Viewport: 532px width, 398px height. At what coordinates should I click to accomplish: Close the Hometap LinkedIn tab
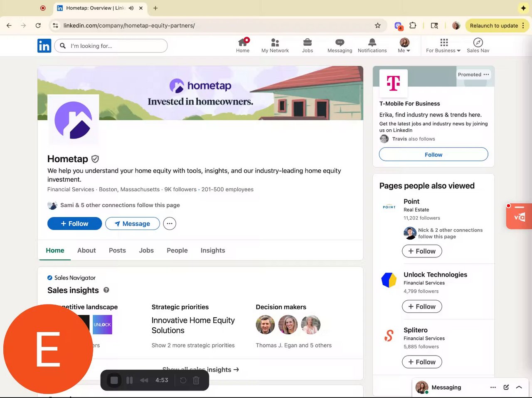tap(141, 8)
